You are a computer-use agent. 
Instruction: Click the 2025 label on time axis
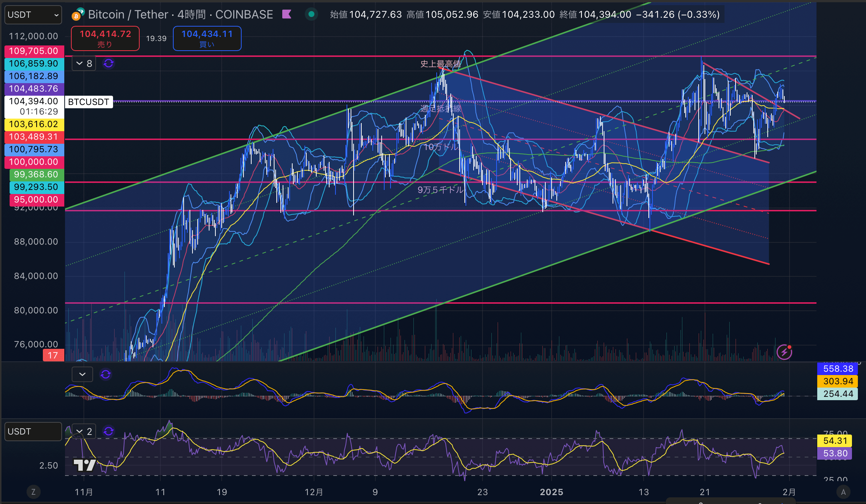[x=551, y=492]
